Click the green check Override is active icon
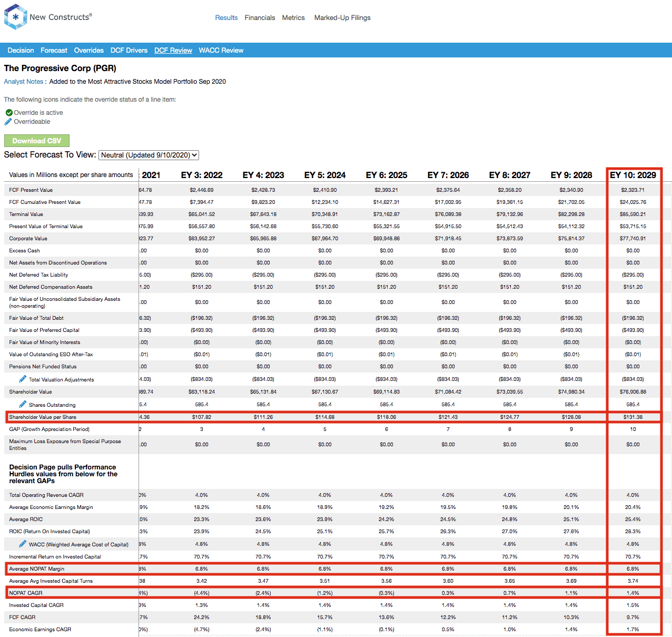672x637 pixels. click(9, 113)
